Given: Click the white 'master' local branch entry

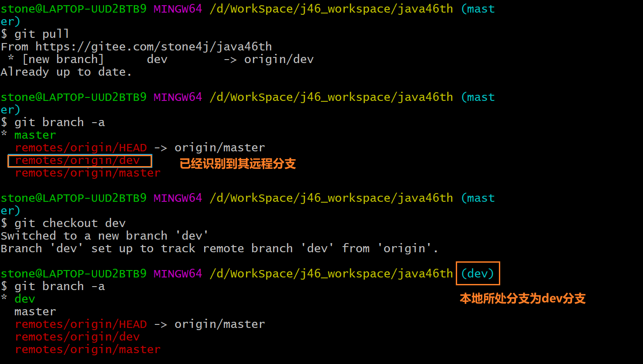Looking at the screenshot, I should 35,312.
